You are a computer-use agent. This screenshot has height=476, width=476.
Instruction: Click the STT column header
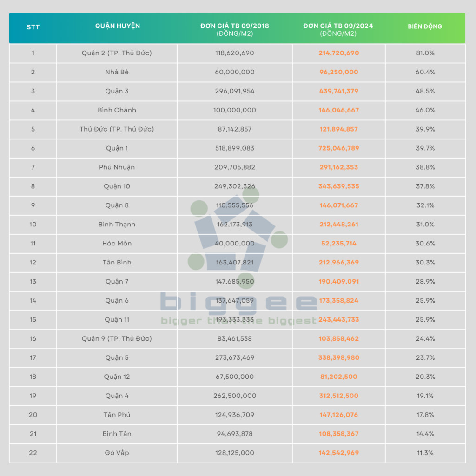pyautogui.click(x=33, y=27)
